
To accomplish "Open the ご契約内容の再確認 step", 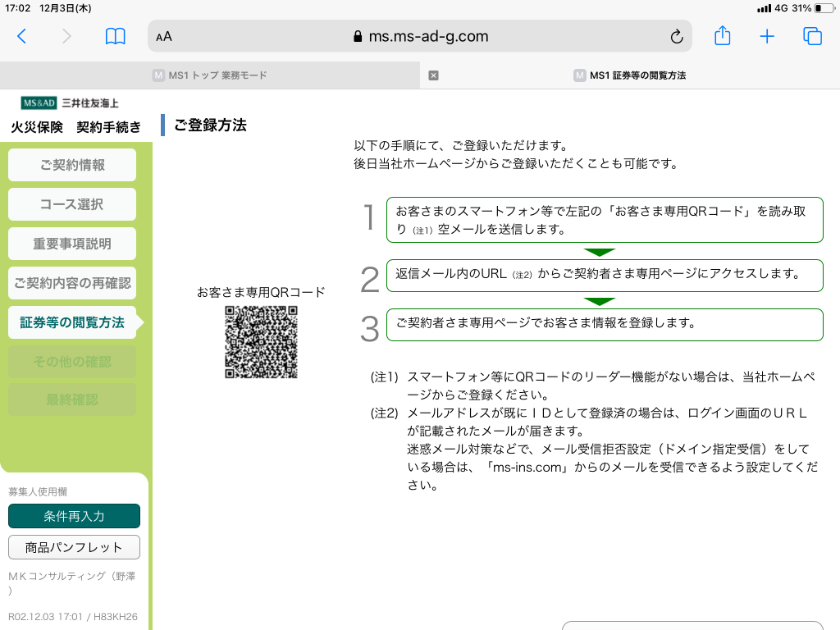I will (x=72, y=283).
